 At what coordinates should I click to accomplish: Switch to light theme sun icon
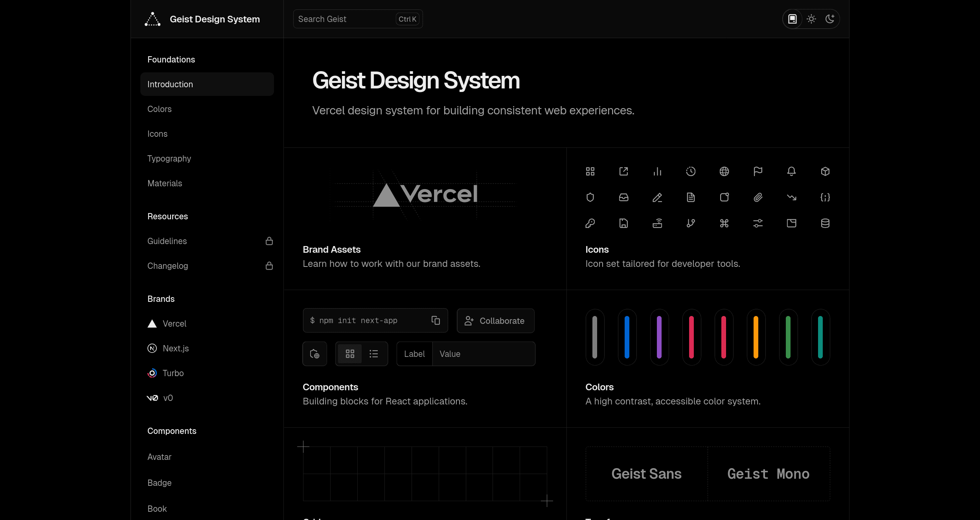pyautogui.click(x=811, y=19)
